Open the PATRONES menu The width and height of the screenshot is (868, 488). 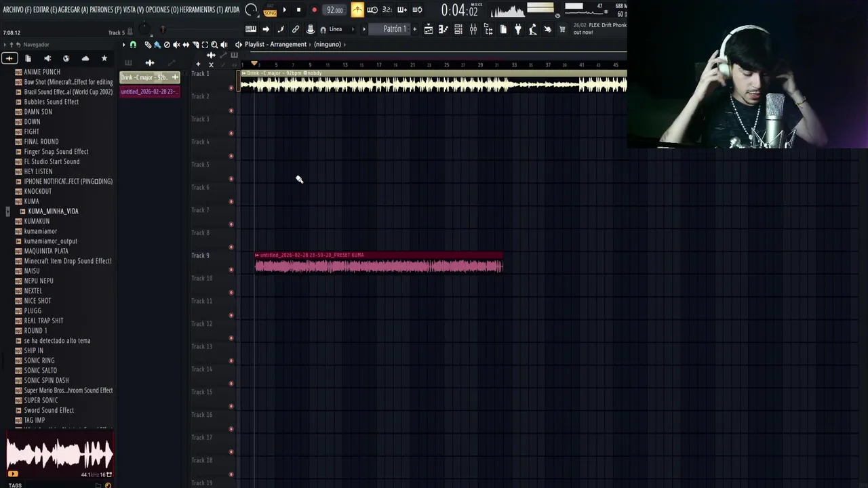click(106, 9)
